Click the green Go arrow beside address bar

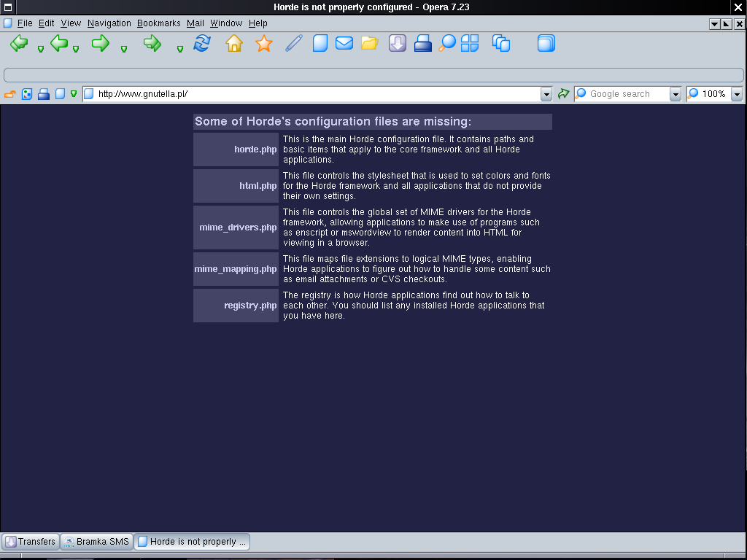(x=563, y=94)
